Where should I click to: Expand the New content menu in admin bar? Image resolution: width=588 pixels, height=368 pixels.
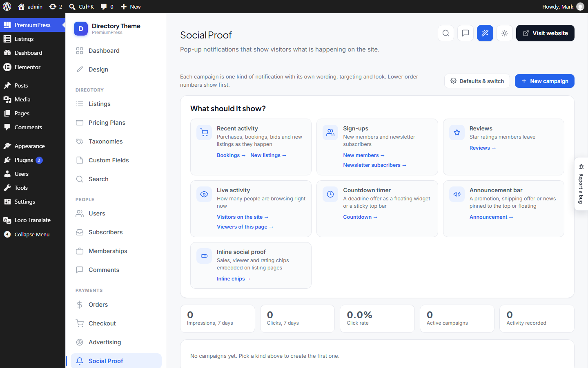(x=131, y=7)
